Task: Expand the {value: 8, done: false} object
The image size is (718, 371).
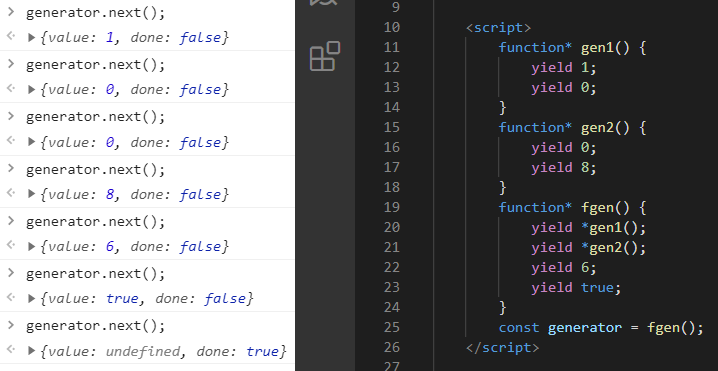Action: [x=32, y=194]
